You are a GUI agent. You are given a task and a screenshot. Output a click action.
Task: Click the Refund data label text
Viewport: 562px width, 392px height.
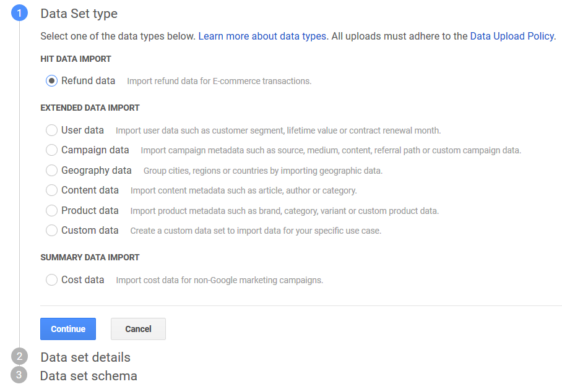coord(88,81)
